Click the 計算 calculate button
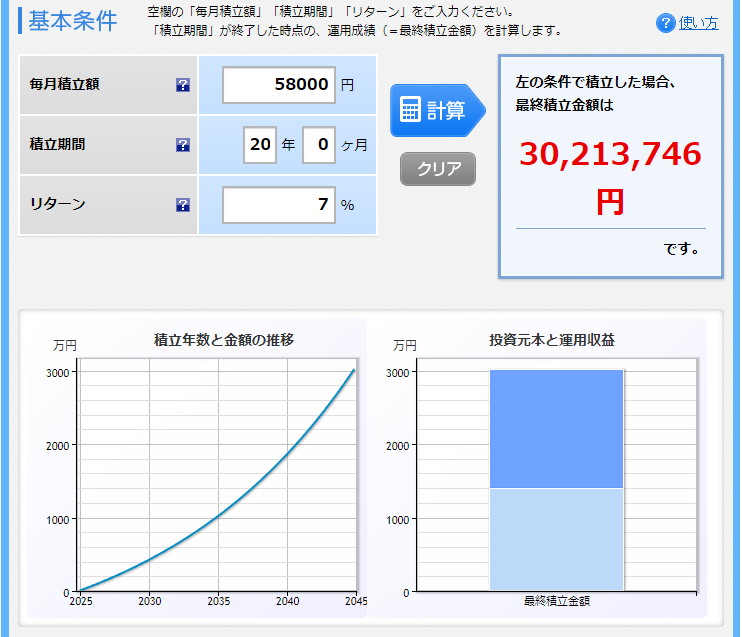 tap(438, 110)
